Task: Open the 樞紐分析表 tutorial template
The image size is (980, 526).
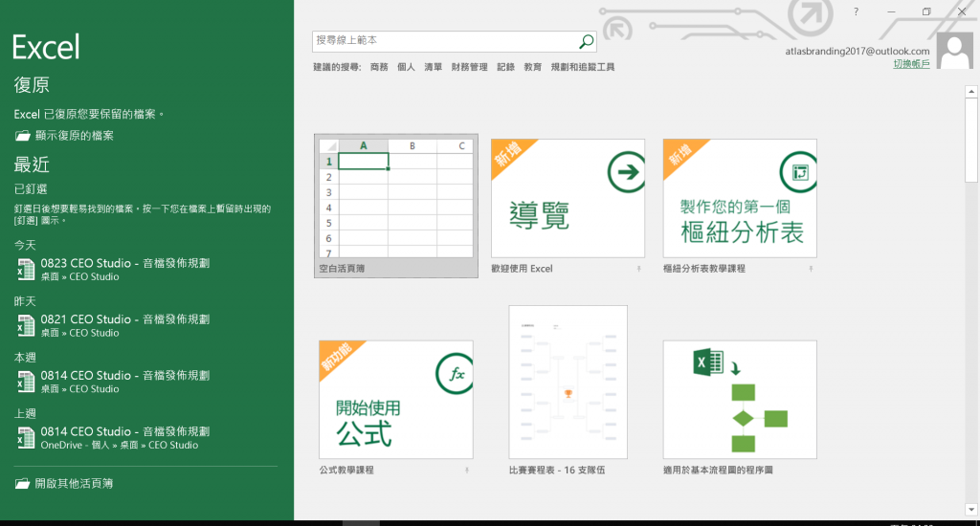Action: pos(740,198)
